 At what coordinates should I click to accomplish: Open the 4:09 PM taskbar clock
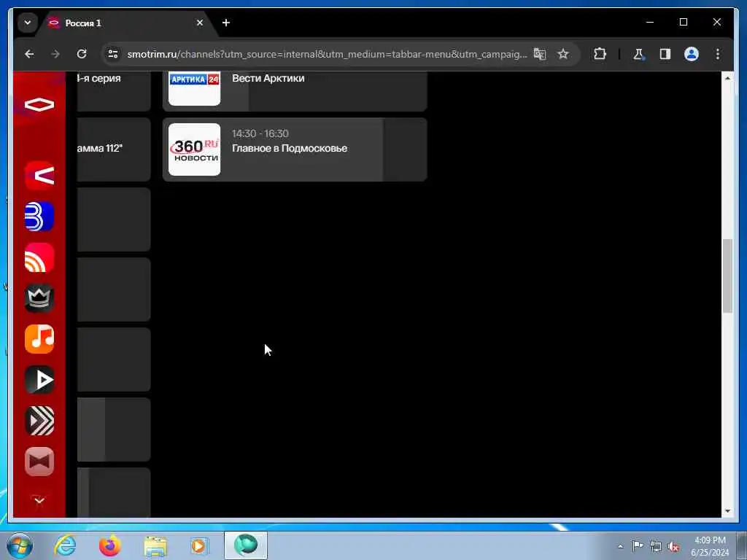(710, 546)
